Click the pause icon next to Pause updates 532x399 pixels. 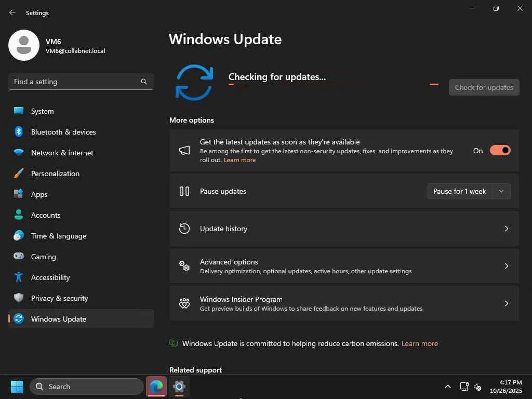coord(184,191)
